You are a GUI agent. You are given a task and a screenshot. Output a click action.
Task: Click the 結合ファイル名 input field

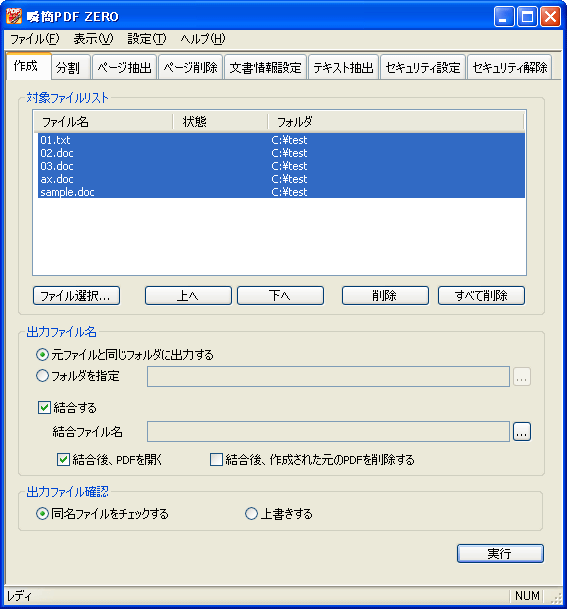[x=328, y=432]
